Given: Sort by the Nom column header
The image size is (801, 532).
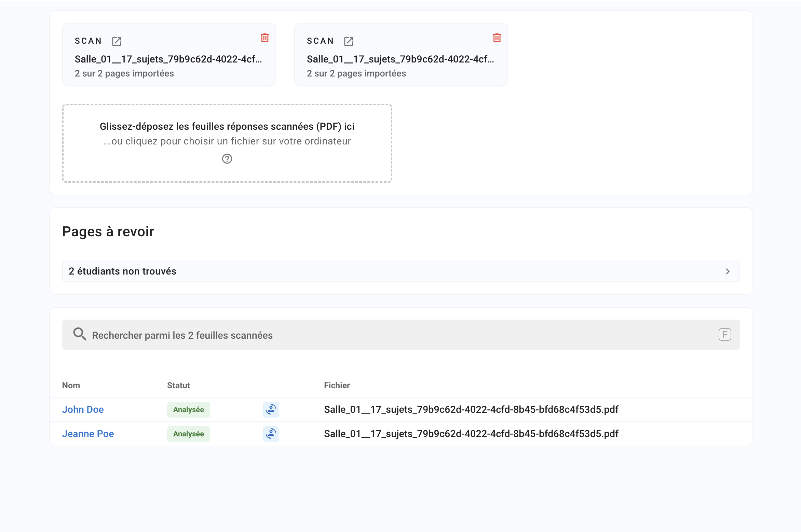Looking at the screenshot, I should tap(71, 385).
